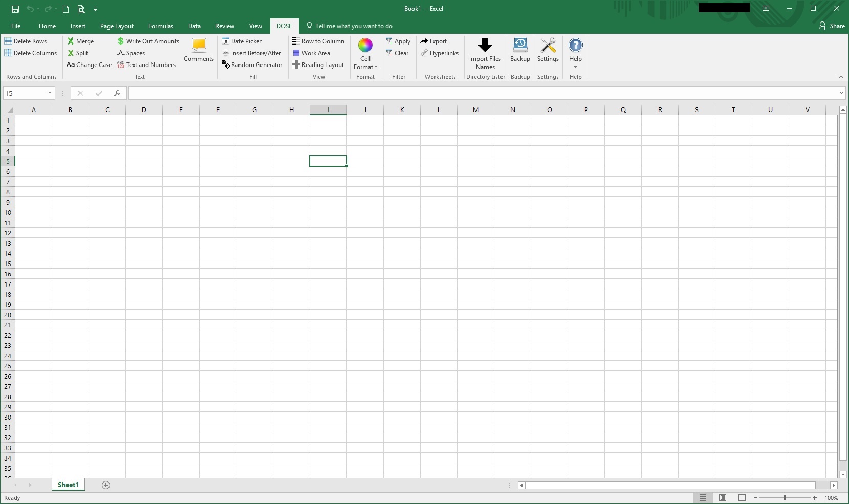Launch the Date Picker
Screen dimensions: 849x504
pos(242,41)
